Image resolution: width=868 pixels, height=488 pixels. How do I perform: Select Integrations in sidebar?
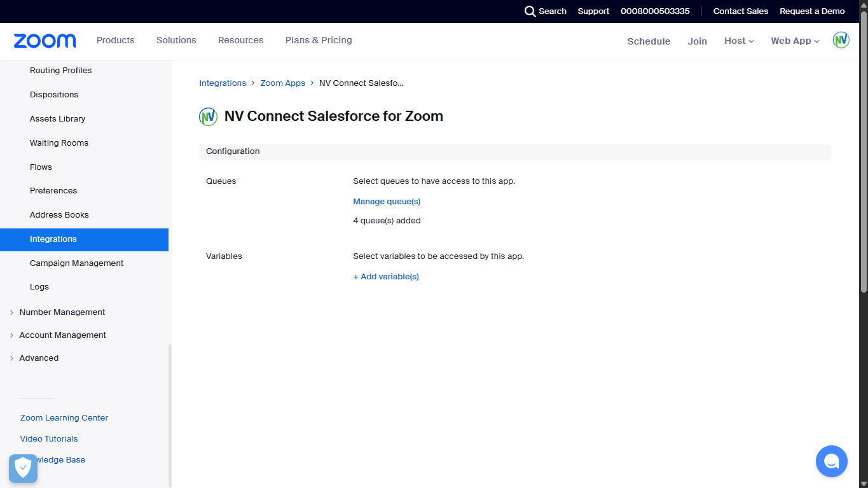[x=84, y=239]
